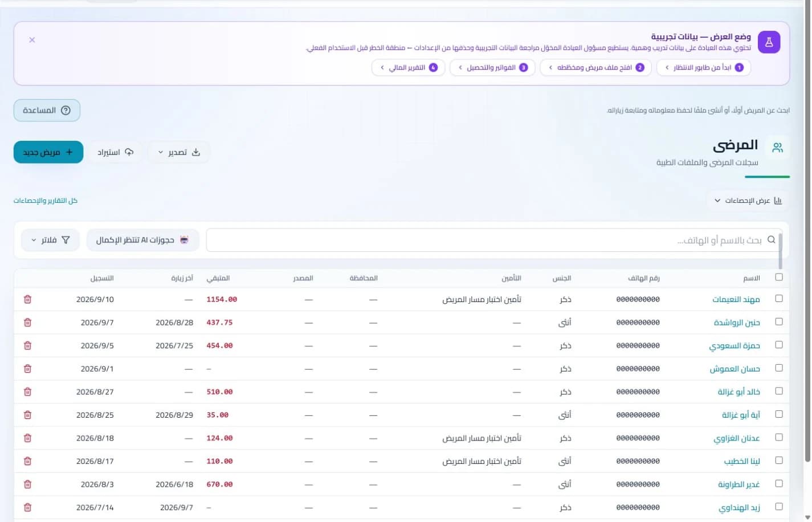Go to step 4 التقرير المالي
Image resolution: width=812 pixels, height=522 pixels.
coord(409,67)
